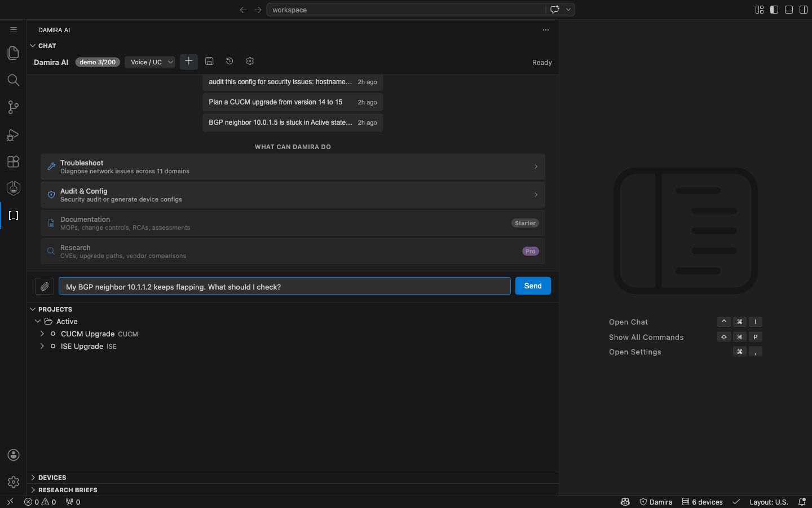
Task: Click the workspace search box
Action: point(406,10)
